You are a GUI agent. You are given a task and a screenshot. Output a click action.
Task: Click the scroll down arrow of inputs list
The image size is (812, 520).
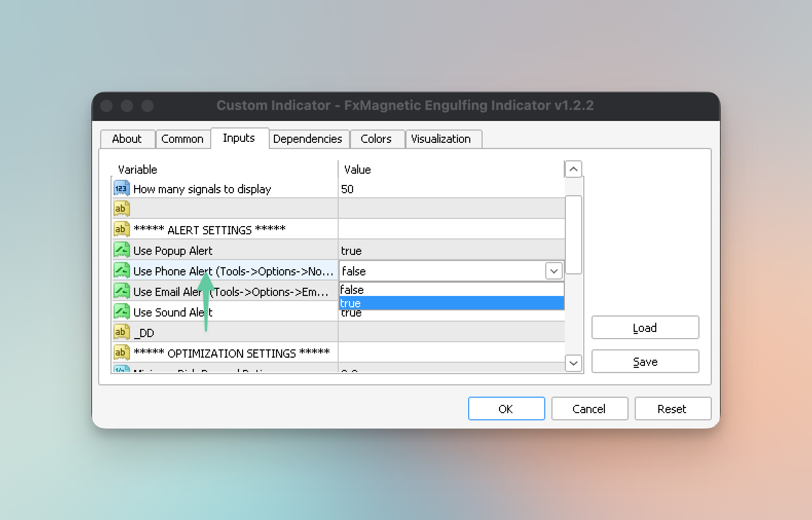574,363
